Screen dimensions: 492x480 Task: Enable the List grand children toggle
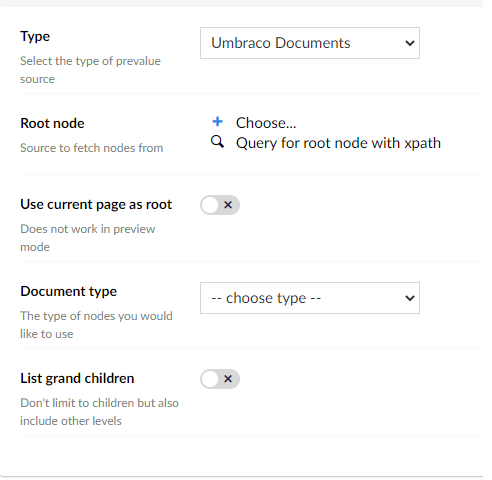(220, 379)
